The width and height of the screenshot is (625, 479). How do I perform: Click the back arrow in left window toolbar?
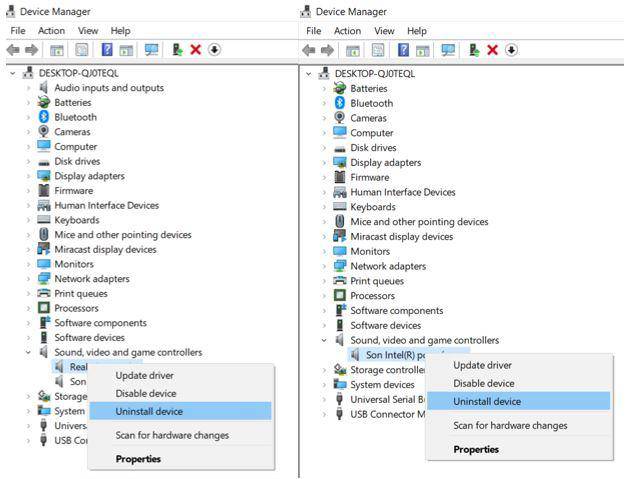pyautogui.click(x=15, y=49)
